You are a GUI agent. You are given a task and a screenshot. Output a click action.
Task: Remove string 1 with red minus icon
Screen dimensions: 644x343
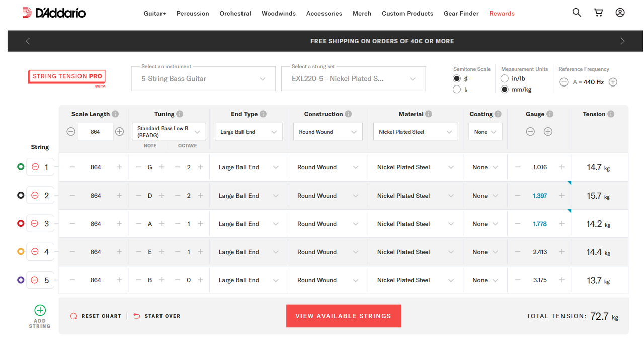click(35, 167)
